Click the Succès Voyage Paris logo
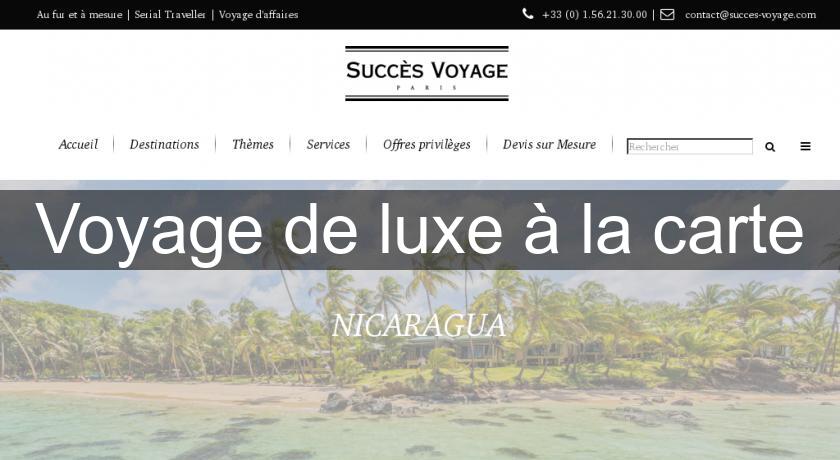The height and width of the screenshot is (460, 840). click(426, 73)
